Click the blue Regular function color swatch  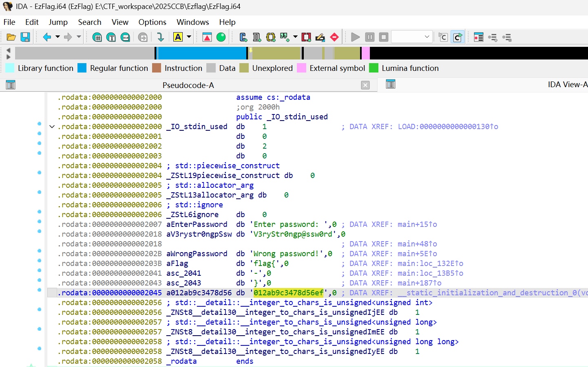pyautogui.click(x=82, y=68)
